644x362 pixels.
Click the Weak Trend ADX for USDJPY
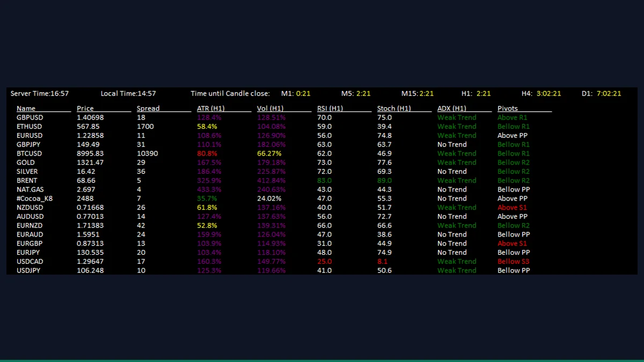[x=457, y=270]
